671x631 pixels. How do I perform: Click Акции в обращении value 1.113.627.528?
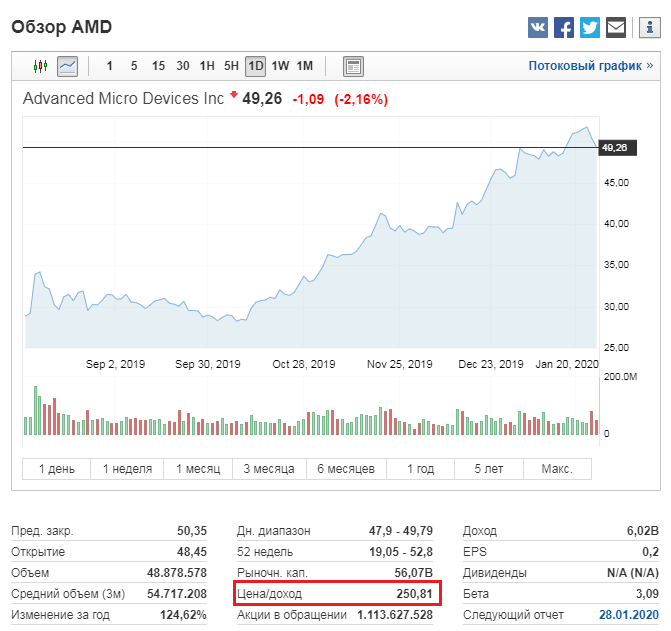(x=395, y=615)
